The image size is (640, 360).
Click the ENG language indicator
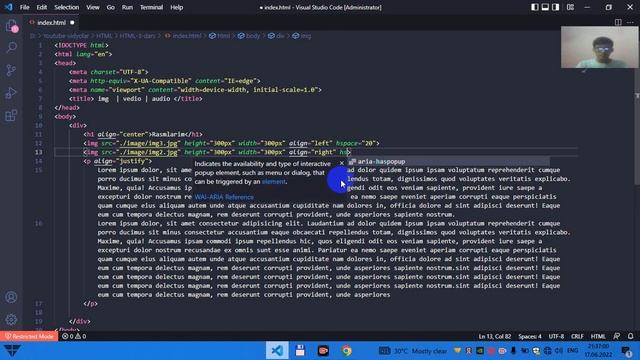573,351
